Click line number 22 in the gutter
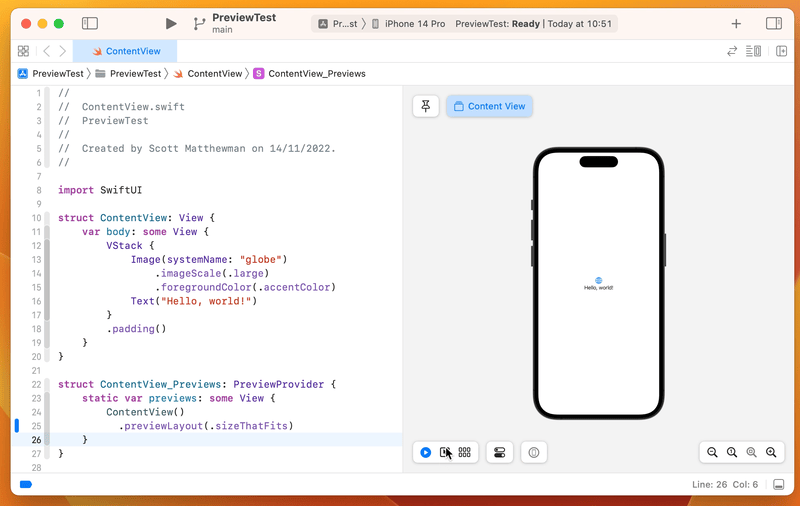The width and height of the screenshot is (800, 506). tap(36, 385)
